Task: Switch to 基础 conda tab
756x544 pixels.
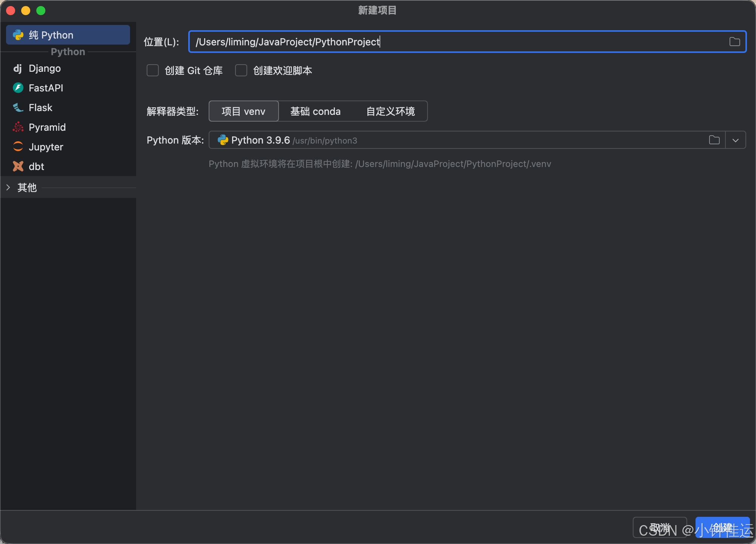Action: [315, 111]
